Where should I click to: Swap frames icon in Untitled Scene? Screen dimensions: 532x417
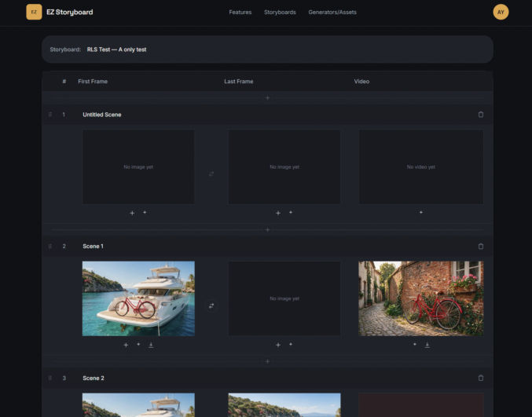pyautogui.click(x=211, y=174)
